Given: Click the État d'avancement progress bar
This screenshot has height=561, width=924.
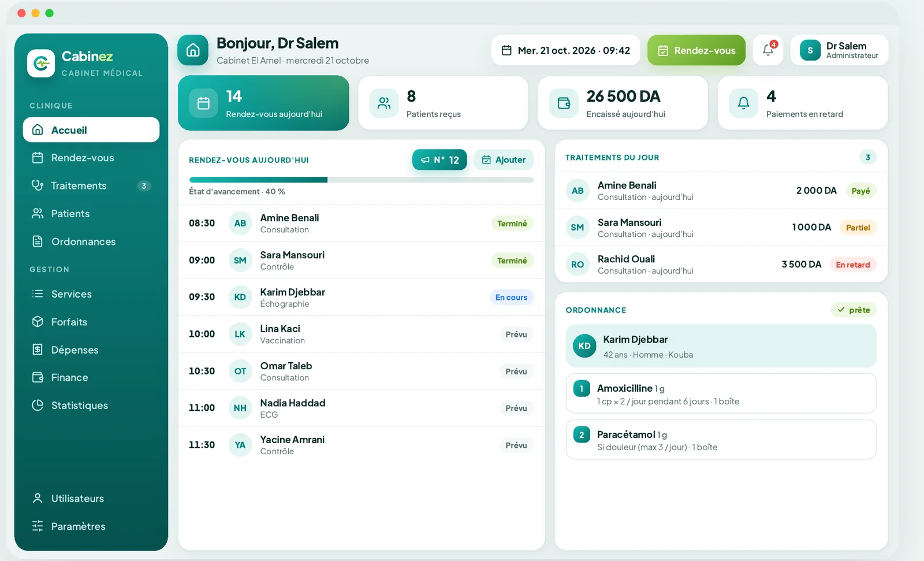Looking at the screenshot, I should click(x=362, y=180).
